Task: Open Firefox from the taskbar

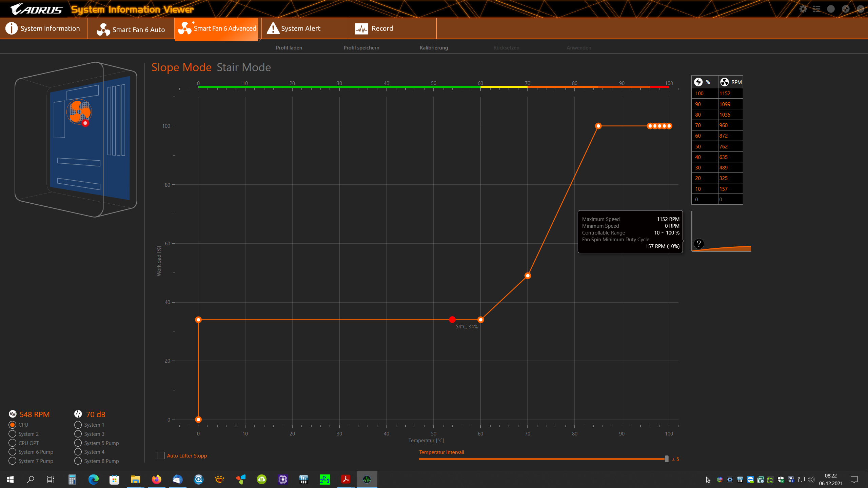Action: click(156, 479)
